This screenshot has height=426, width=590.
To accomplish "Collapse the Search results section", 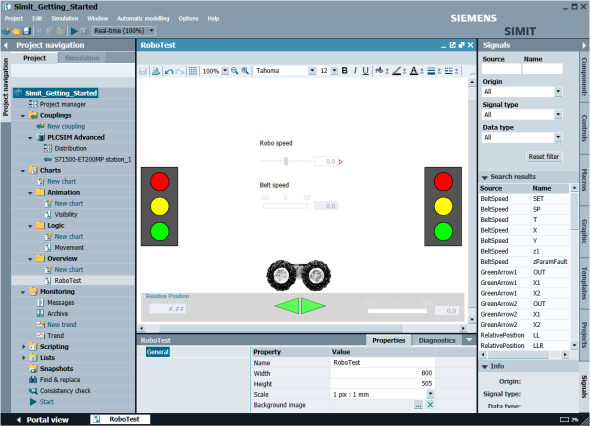I will point(485,177).
